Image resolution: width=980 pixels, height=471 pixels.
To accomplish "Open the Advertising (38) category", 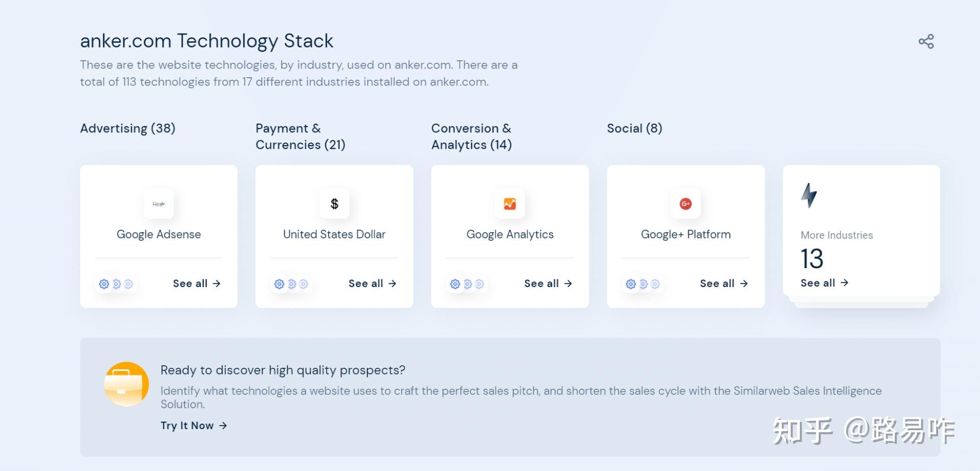I will 127,128.
